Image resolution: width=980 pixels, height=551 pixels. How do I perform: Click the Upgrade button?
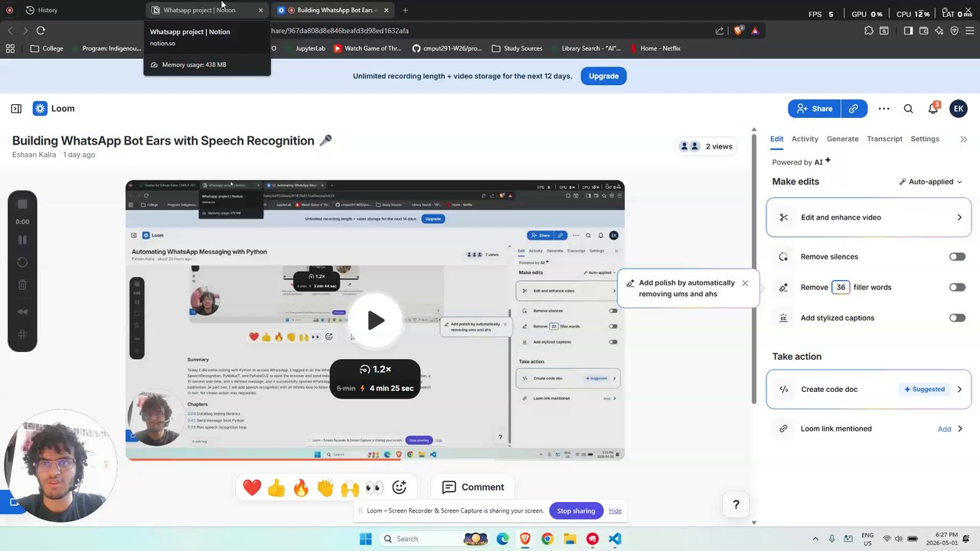click(603, 77)
